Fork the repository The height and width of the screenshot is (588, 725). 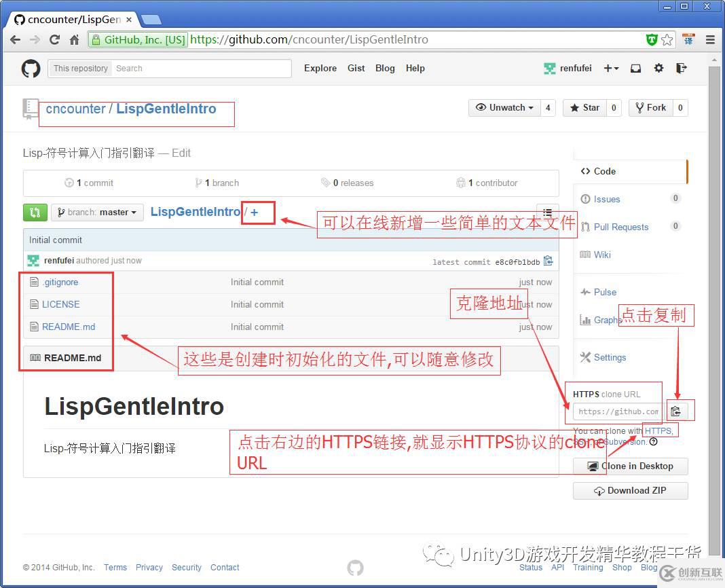coord(651,108)
